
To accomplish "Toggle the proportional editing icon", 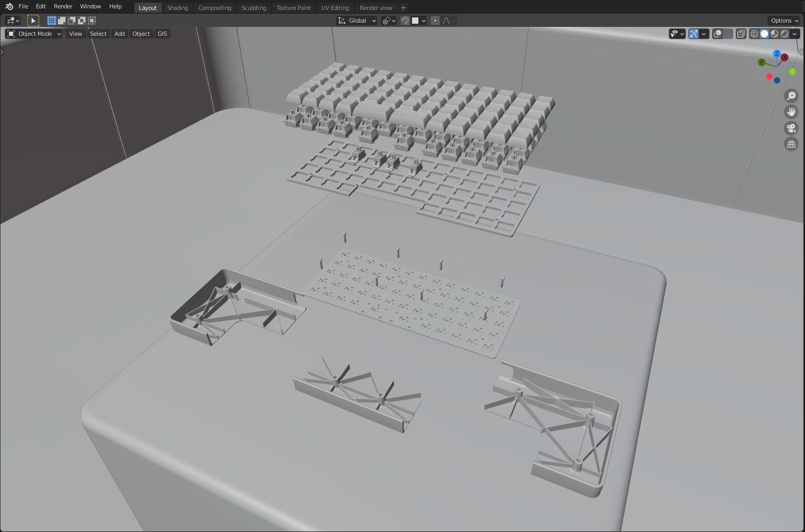I will point(435,21).
